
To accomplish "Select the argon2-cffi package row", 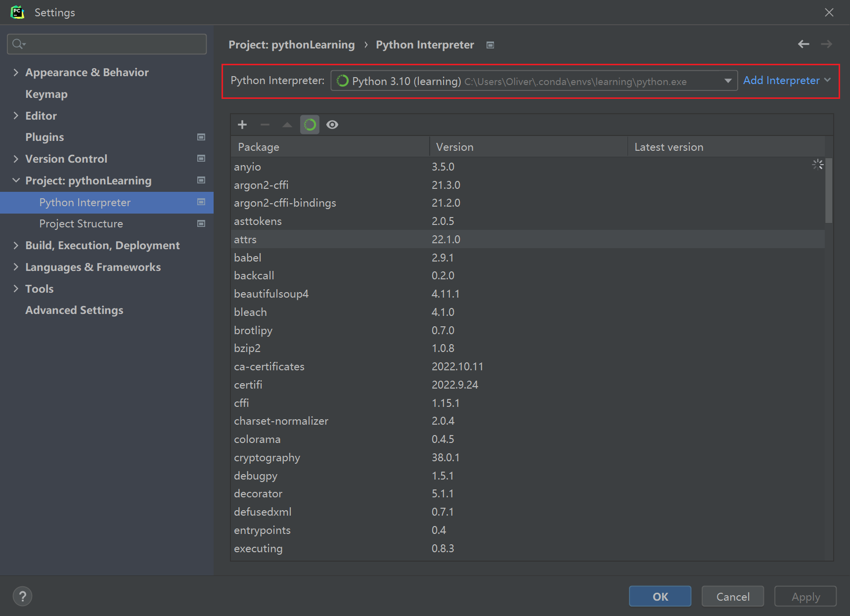I will click(528, 185).
